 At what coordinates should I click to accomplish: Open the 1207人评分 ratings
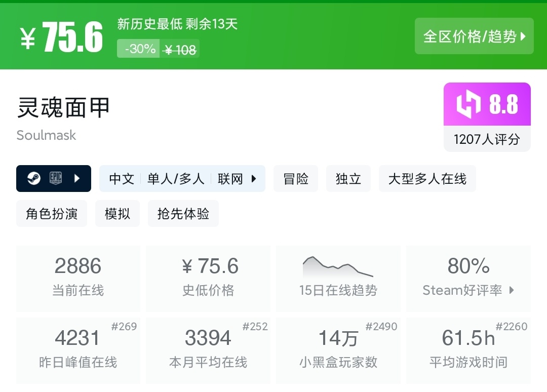click(487, 139)
